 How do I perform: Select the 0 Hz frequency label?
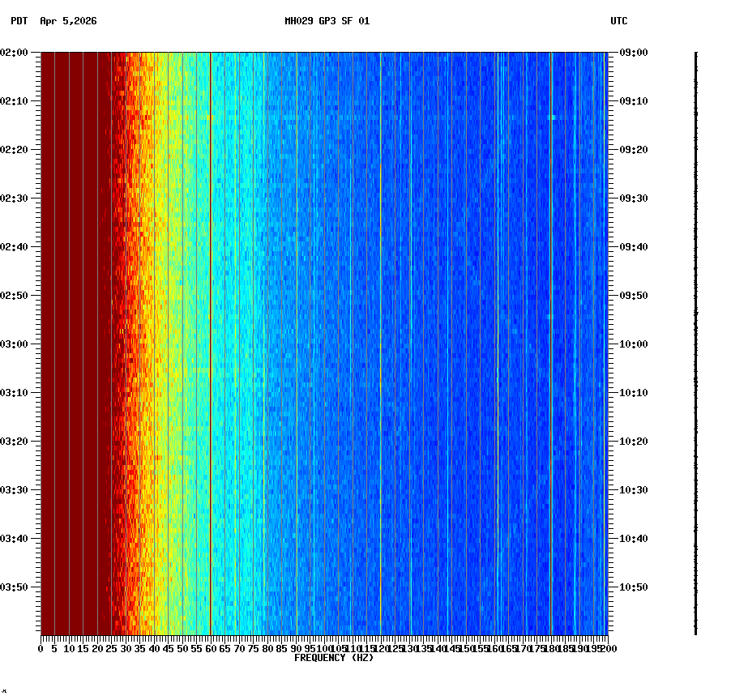coord(39,648)
